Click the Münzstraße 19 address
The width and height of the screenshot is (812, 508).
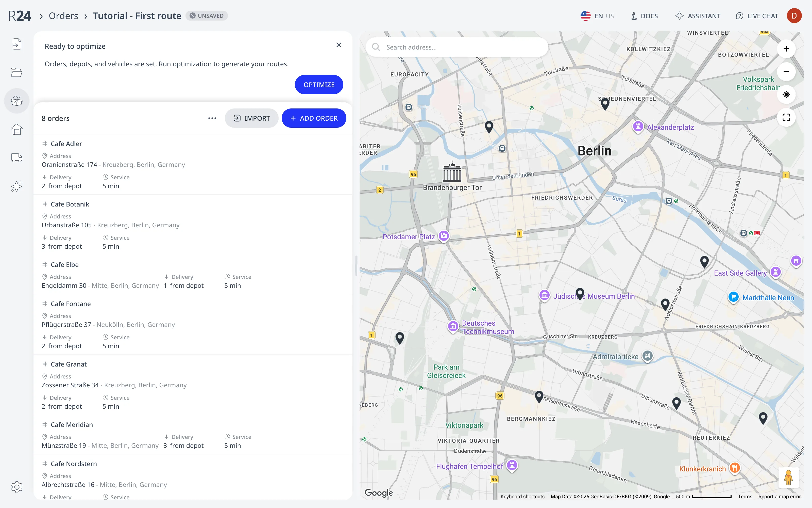click(x=100, y=446)
